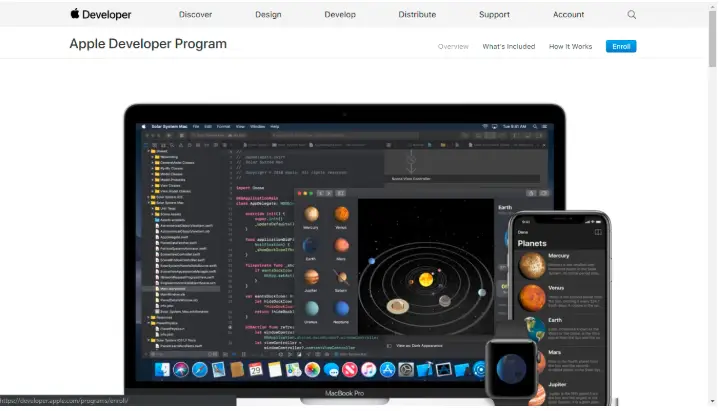Open the How It Works link
The width and height of the screenshot is (719, 411).
(x=570, y=46)
